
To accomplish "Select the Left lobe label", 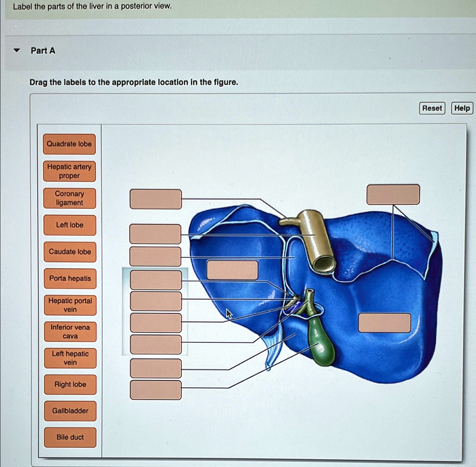I will click(69, 225).
